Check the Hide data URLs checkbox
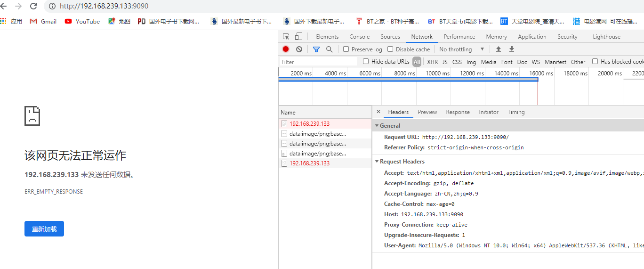Viewport: 644px width, 269px height. pos(366,61)
